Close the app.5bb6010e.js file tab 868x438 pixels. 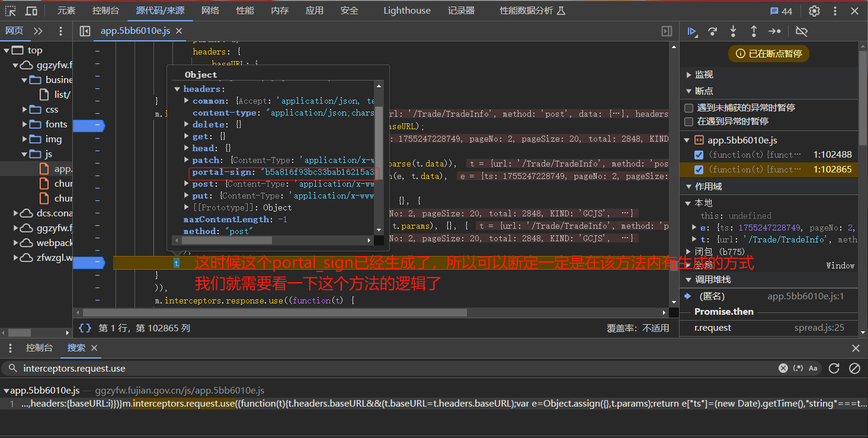click(x=179, y=31)
